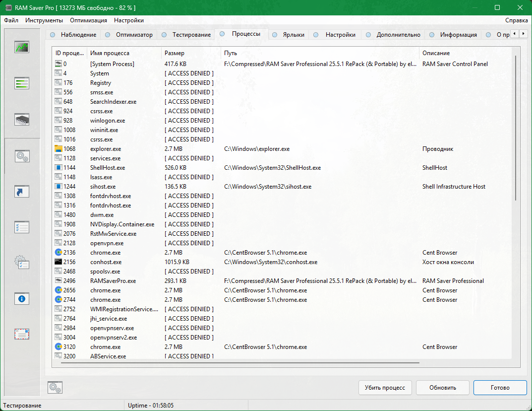Viewport: 532px width, 411px height.
Task: Click the RAM chip sidebar icon
Action: [x=22, y=120]
